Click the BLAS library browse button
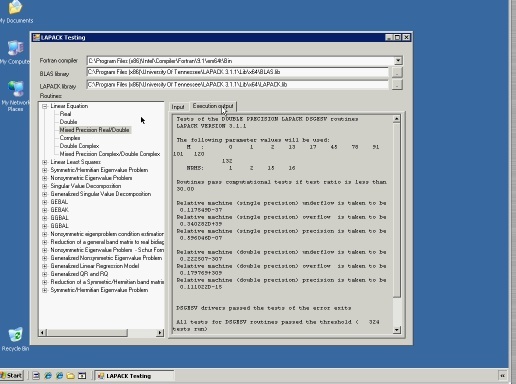516x384 pixels. click(x=397, y=72)
